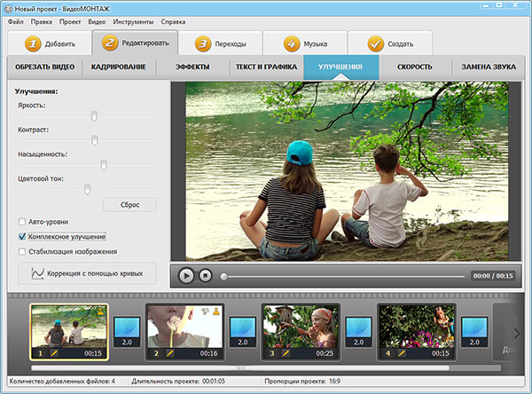The image size is (532, 394).
Task: Select the ЗАМЕНА ЗВУКА tab
Action: 489,67
